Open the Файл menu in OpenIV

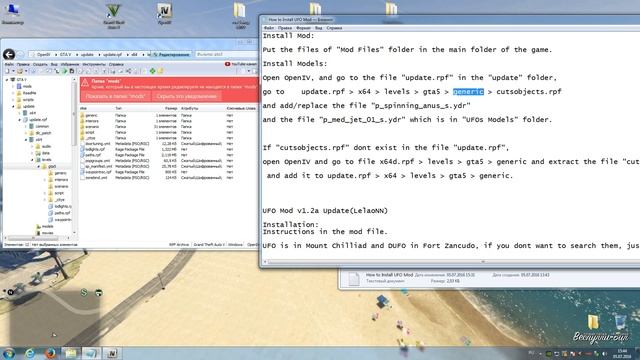click(x=9, y=64)
